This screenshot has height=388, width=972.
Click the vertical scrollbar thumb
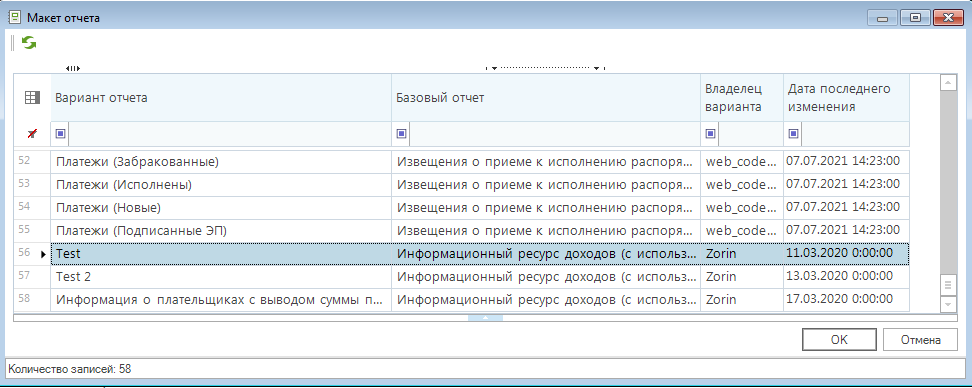(x=947, y=285)
